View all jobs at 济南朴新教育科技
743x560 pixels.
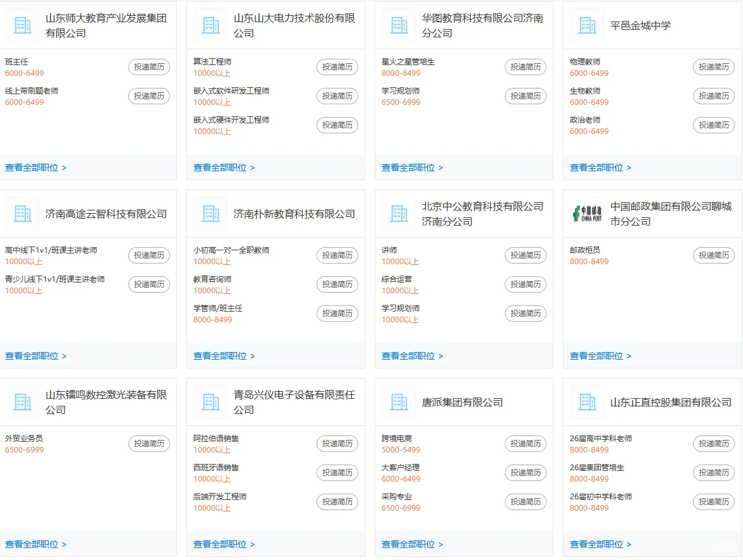click(224, 356)
